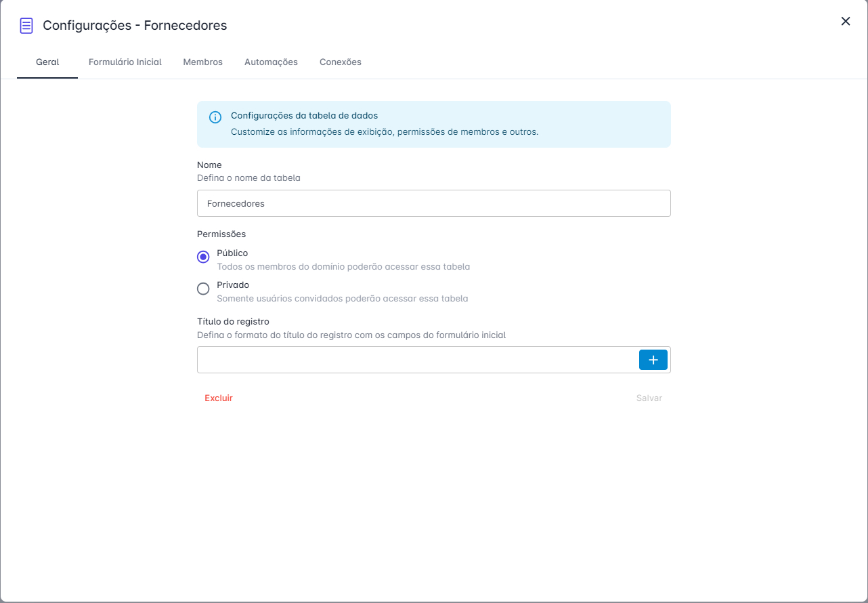Select the Público radio button
868x603 pixels.
[203, 257]
